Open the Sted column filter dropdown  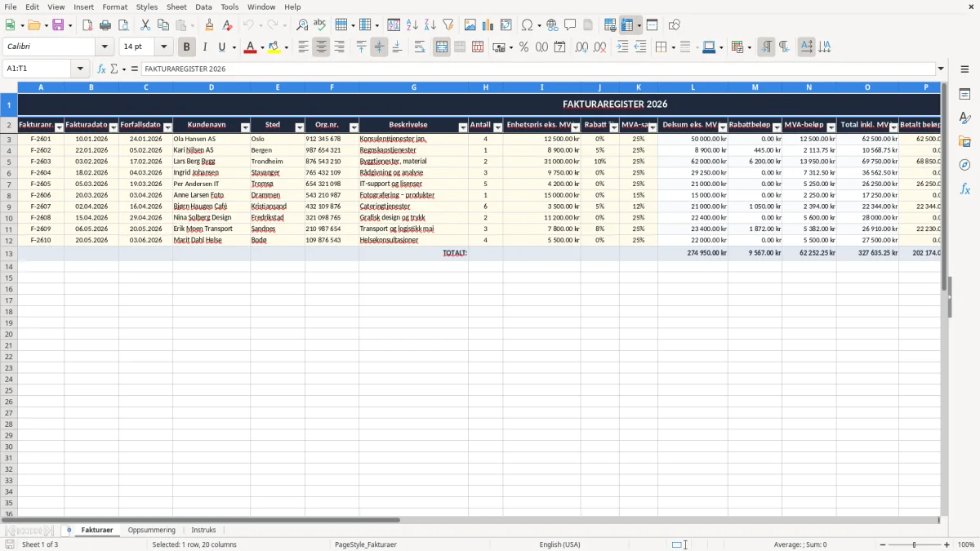coord(299,127)
